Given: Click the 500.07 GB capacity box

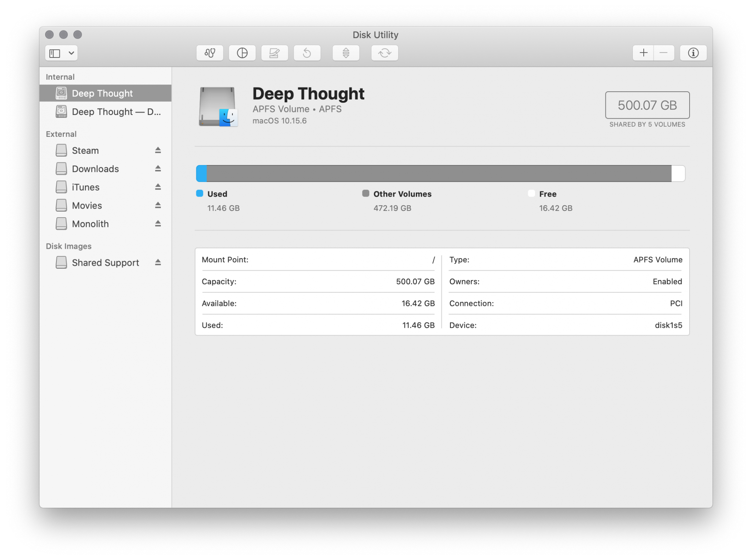Looking at the screenshot, I should click(x=647, y=105).
